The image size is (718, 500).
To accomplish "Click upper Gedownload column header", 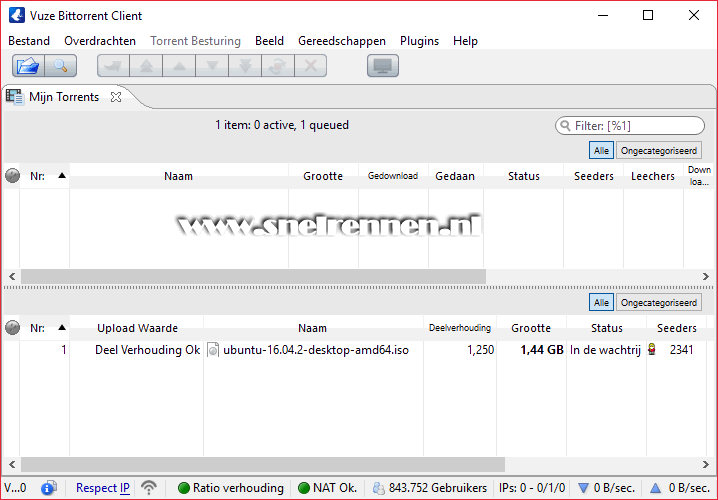I will coord(393,176).
